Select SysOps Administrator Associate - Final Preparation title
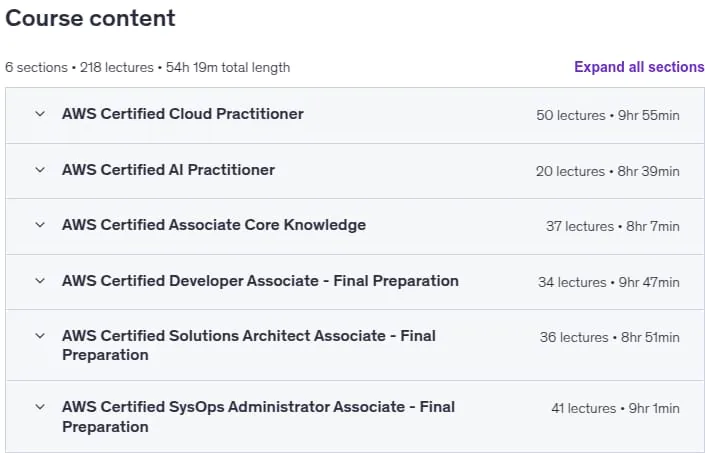Viewport: 705px width, 453px height. [259, 417]
